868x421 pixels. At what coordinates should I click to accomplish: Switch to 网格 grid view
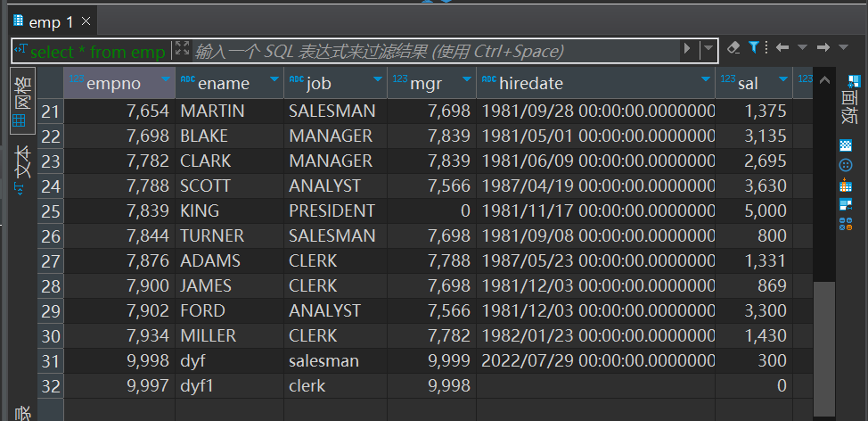(x=22, y=101)
